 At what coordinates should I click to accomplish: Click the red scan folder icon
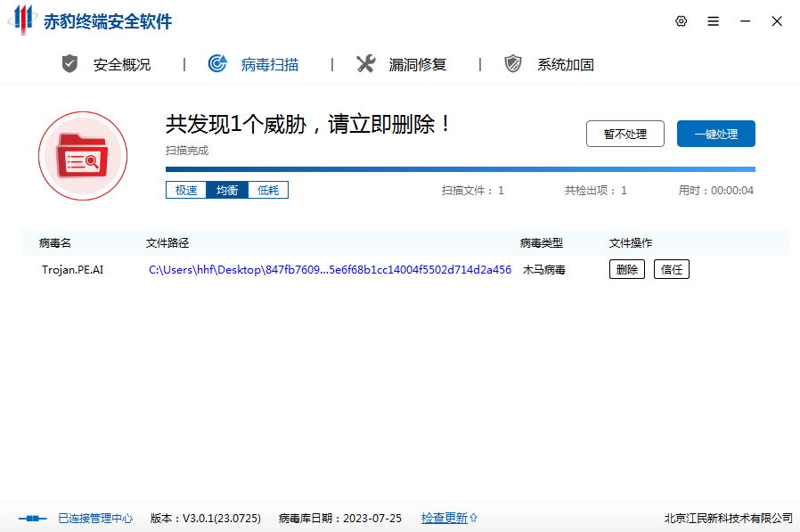(x=83, y=156)
